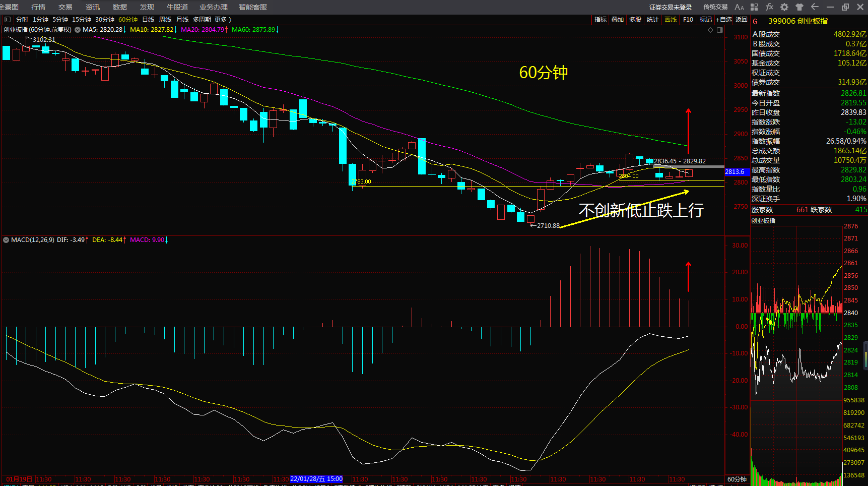Screen dimensions: 868x486
Task: Open dropdown arrow beside 创业板指 chart title
Action: pos(78,30)
